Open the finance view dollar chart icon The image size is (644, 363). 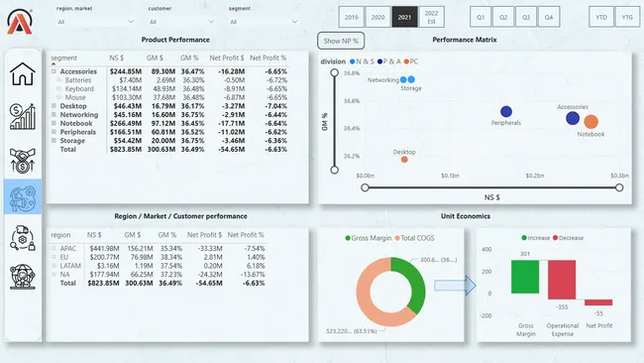click(x=23, y=117)
